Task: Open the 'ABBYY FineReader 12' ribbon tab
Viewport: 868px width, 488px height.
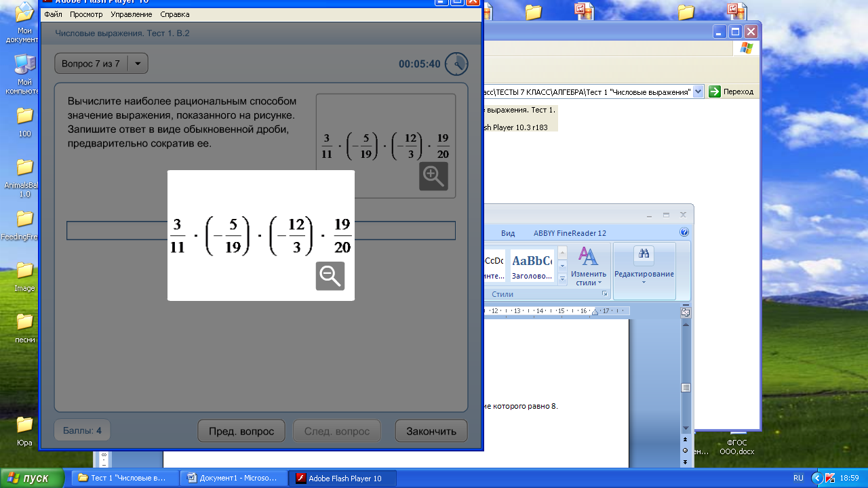Action: coord(570,233)
